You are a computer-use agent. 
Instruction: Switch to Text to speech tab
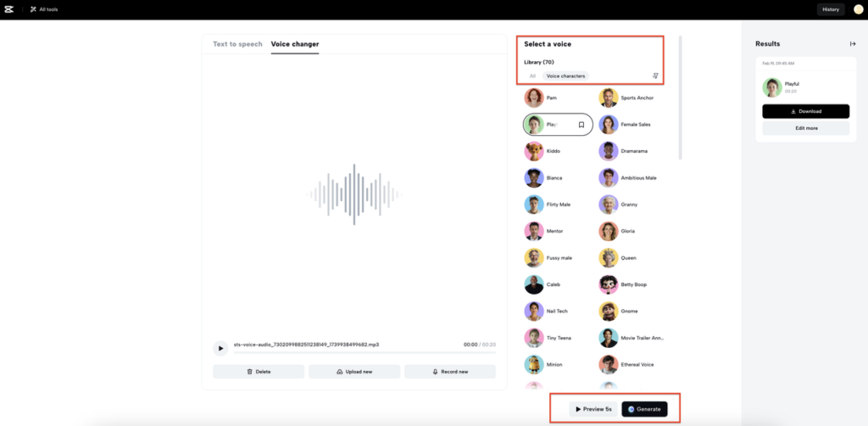tap(237, 44)
